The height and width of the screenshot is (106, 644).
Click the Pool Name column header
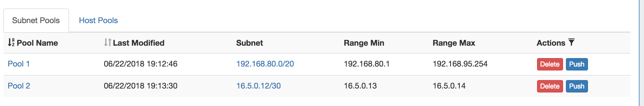point(37,43)
